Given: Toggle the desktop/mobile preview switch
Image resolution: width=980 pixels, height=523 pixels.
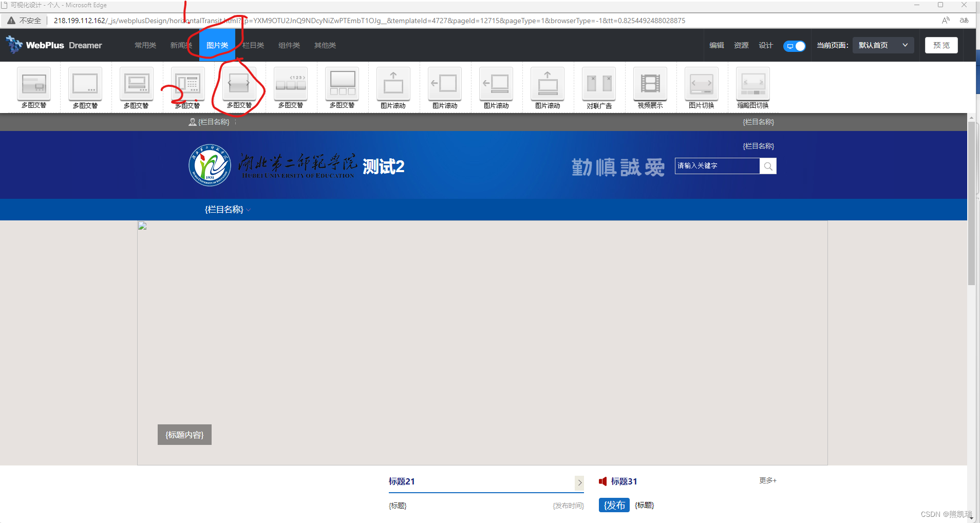Looking at the screenshot, I should (794, 46).
